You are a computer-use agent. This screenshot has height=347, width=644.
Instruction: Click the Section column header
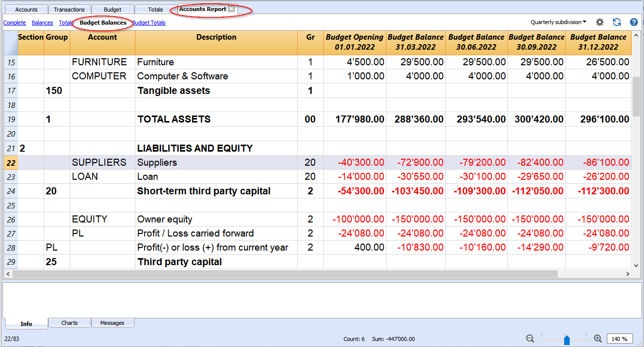click(31, 42)
